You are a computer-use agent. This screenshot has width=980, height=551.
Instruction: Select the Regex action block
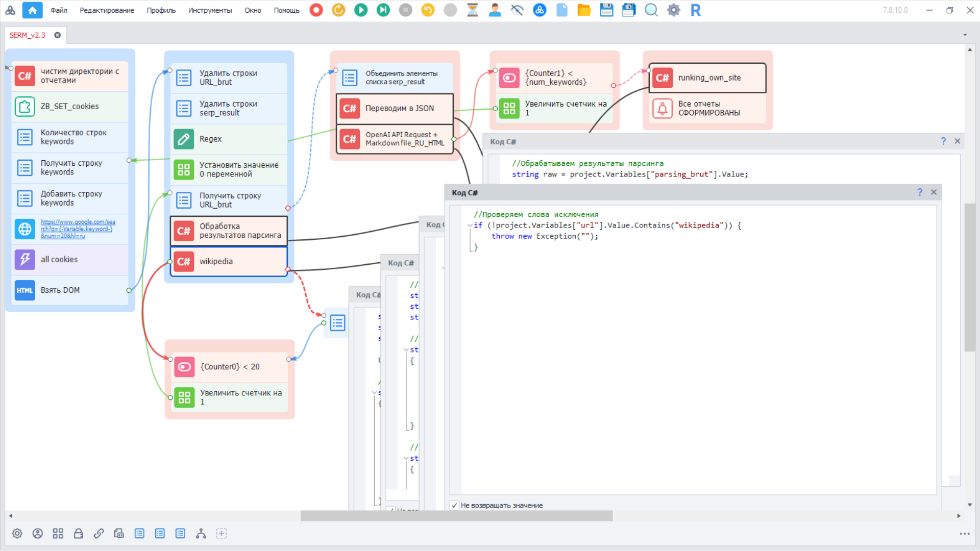[x=229, y=139]
